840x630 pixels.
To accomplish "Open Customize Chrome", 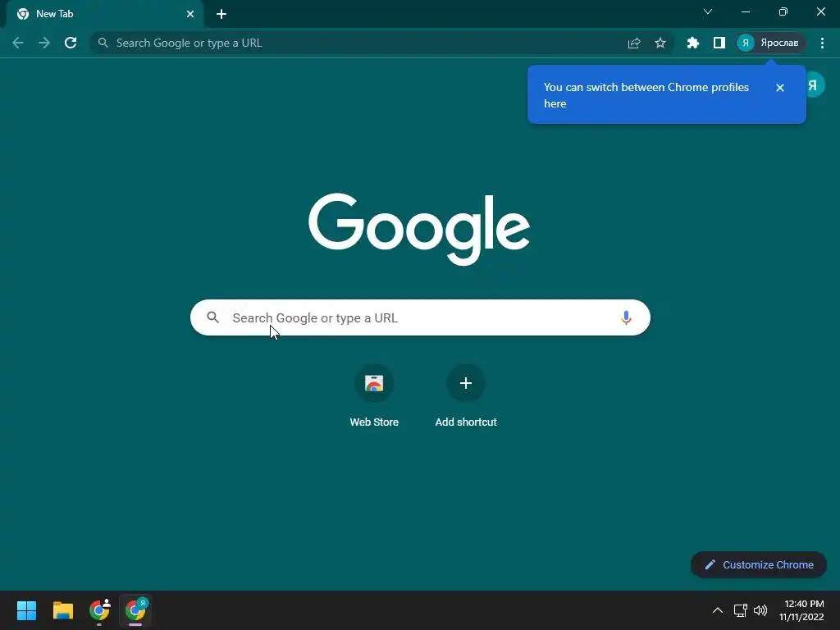I will click(x=759, y=564).
